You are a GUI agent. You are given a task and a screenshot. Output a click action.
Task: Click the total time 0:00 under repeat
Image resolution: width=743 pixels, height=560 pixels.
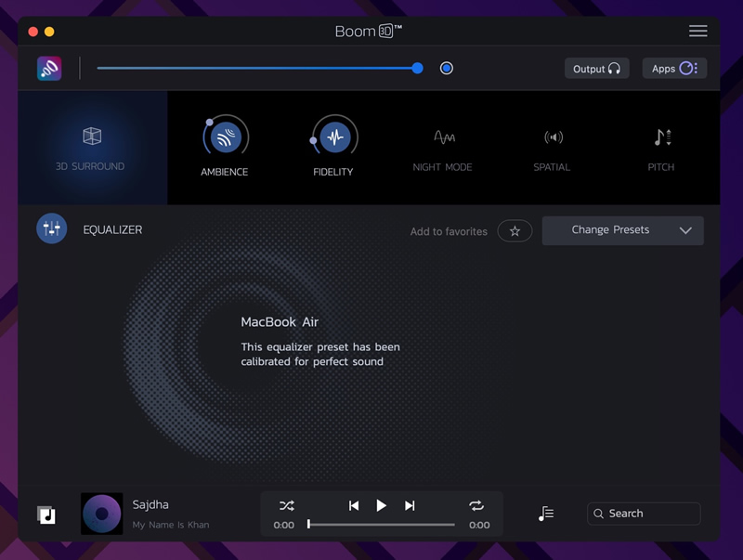(479, 525)
